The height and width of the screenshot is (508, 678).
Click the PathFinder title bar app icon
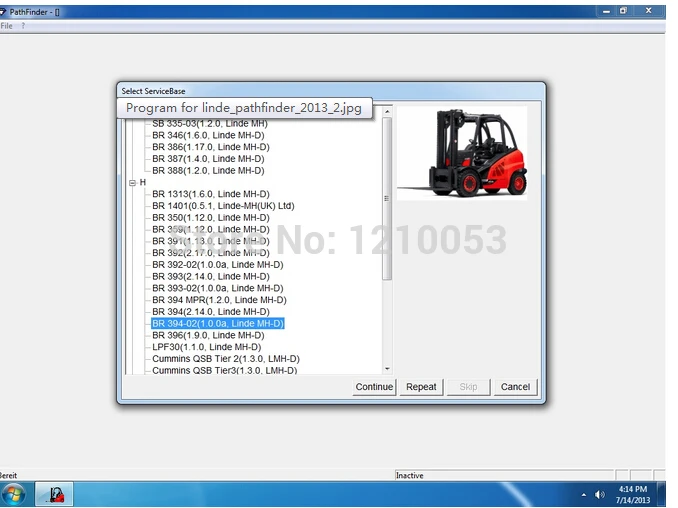click(x=3, y=12)
